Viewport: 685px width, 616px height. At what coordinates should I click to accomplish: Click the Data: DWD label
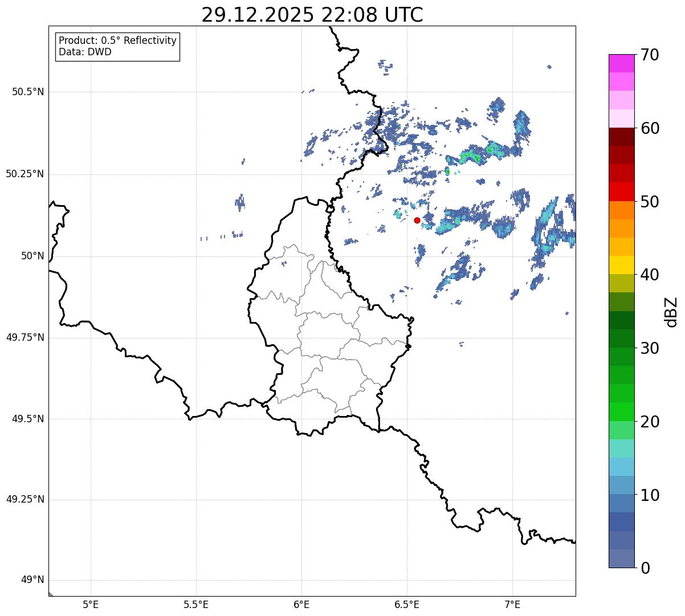85,52
